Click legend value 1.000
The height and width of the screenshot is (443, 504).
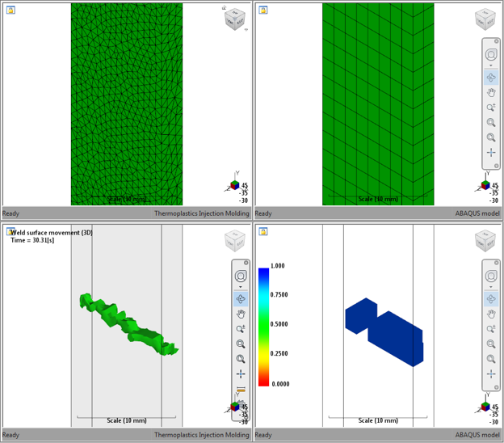[277, 266]
